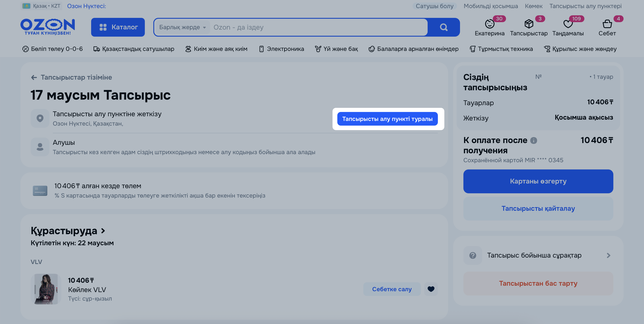Image resolution: width=644 pixels, height=324 pixels.
Task: Click info icon next to К оплате после получения
Action: [533, 141]
